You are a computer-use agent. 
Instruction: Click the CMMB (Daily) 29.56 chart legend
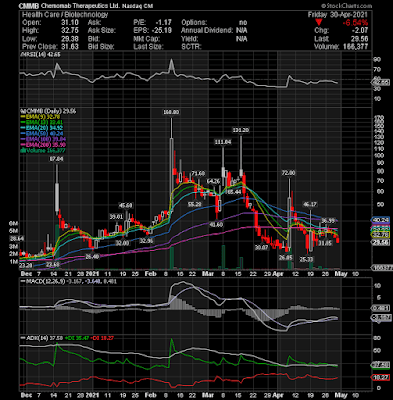click(48, 111)
